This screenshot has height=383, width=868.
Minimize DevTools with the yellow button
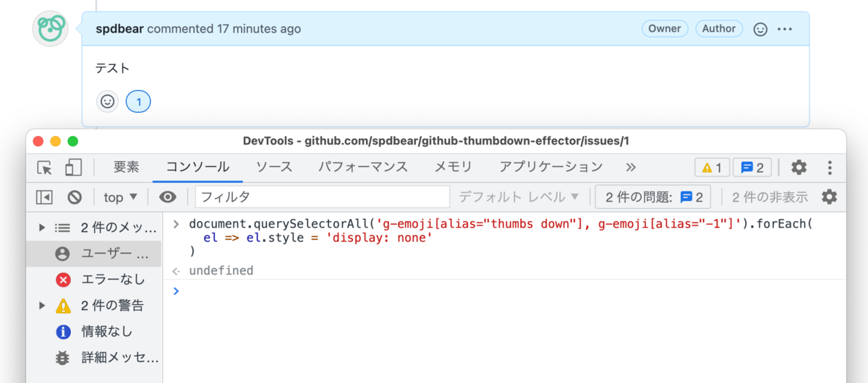coord(55,141)
